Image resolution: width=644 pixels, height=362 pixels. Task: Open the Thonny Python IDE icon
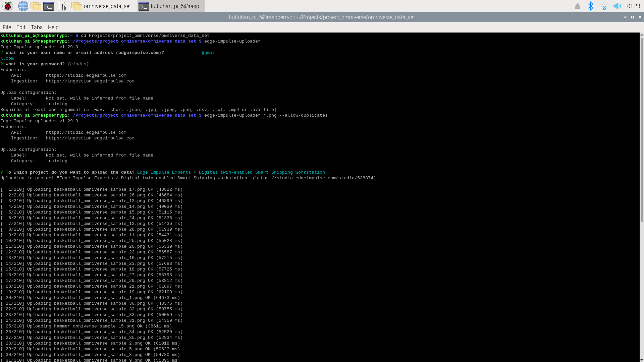coord(61,6)
